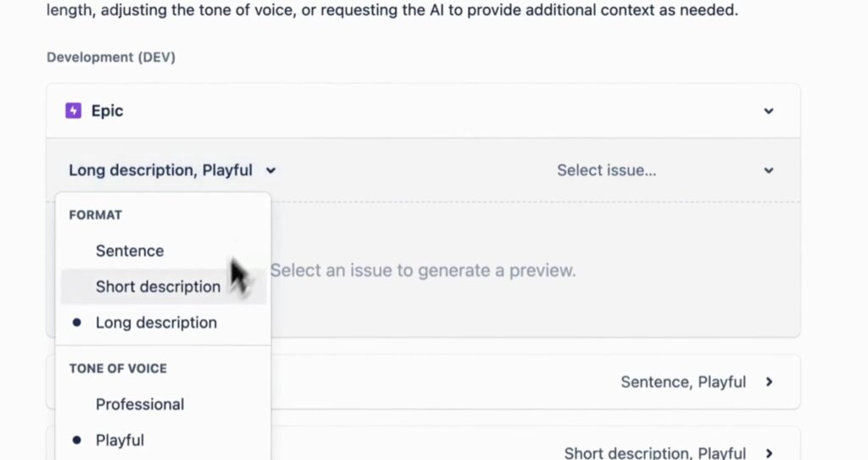Collapse the Epic section chevron

[768, 111]
